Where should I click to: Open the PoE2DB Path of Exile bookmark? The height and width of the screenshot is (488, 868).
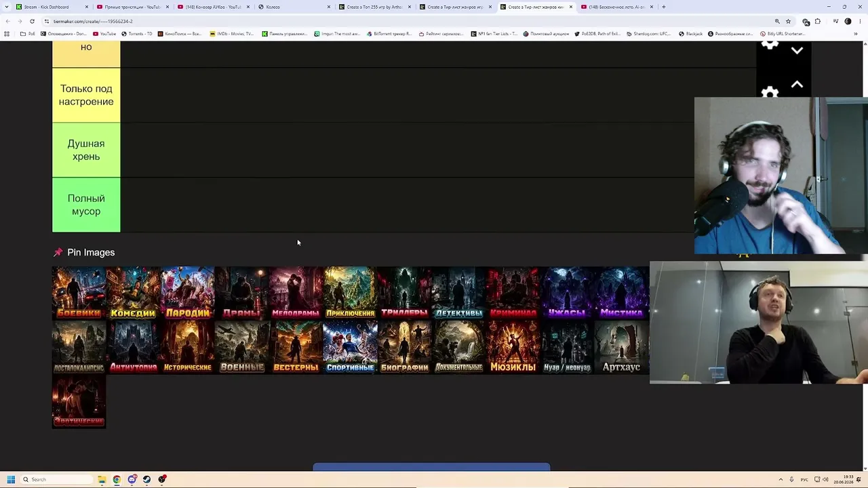click(x=597, y=34)
